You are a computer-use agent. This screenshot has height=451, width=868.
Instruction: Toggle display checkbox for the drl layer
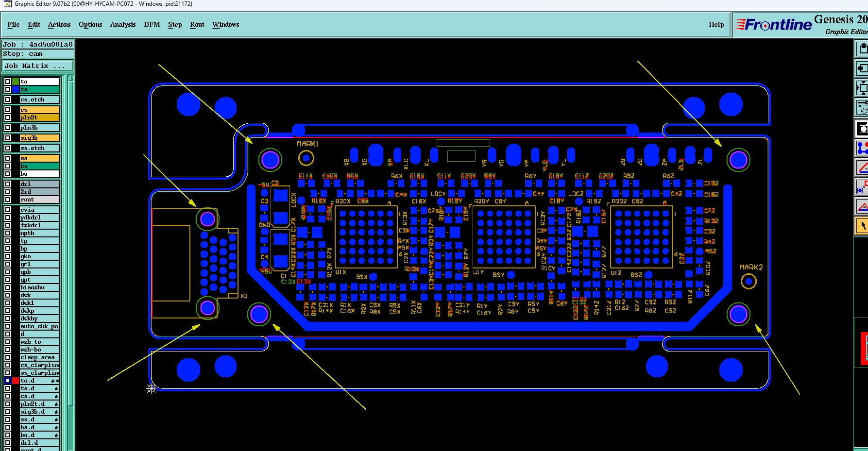point(8,184)
